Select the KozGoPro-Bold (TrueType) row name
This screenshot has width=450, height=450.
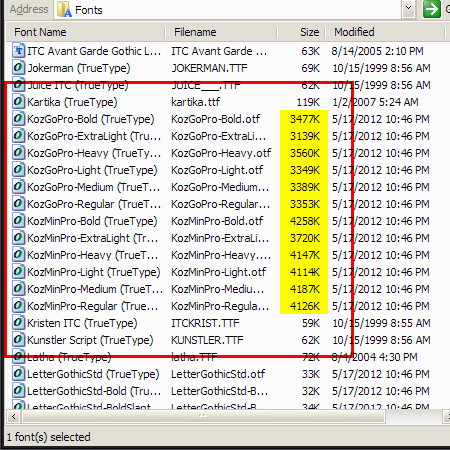click(x=91, y=119)
